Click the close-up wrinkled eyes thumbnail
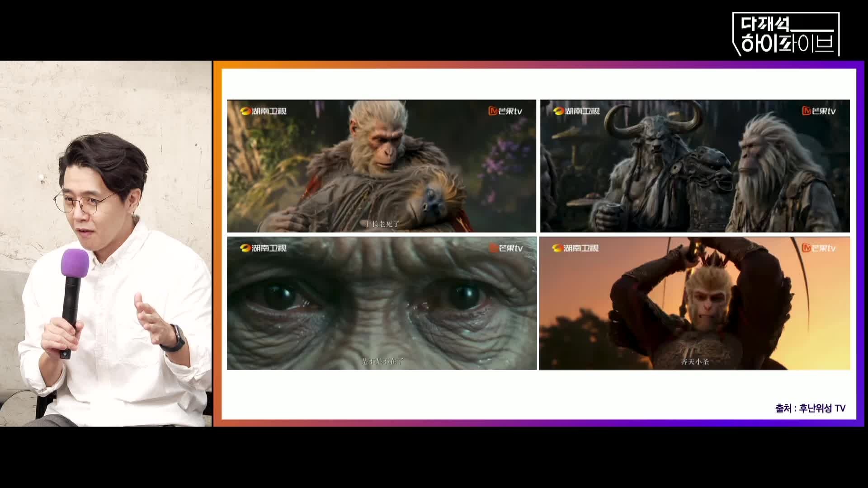The height and width of the screenshot is (488, 868). (x=382, y=303)
